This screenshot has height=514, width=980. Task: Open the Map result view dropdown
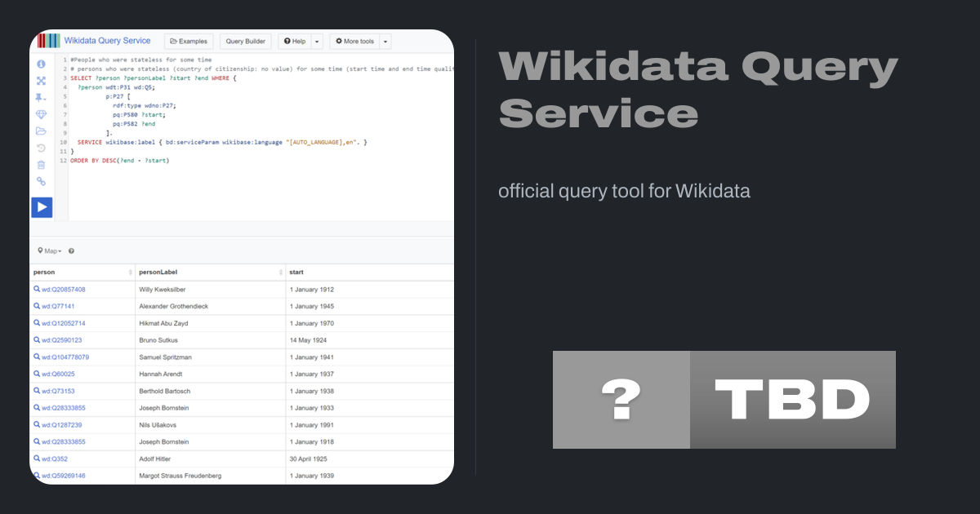(50, 251)
